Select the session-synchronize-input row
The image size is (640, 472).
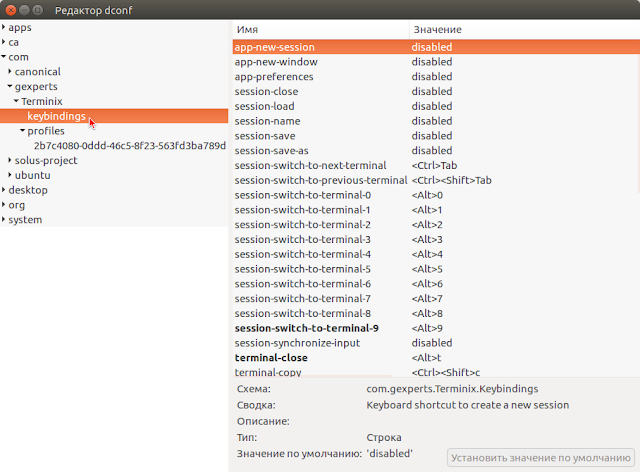(x=436, y=343)
